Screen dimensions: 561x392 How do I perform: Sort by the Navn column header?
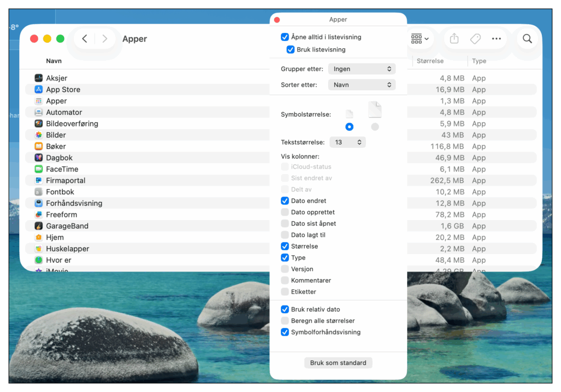pyautogui.click(x=54, y=61)
